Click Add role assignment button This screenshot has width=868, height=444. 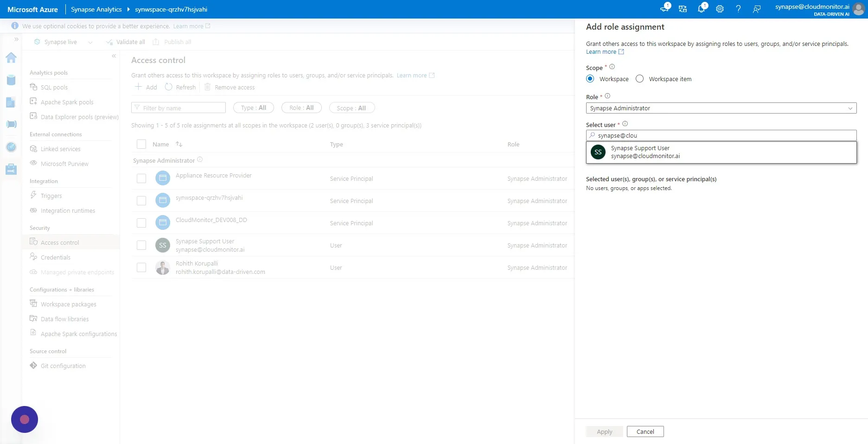(x=146, y=87)
